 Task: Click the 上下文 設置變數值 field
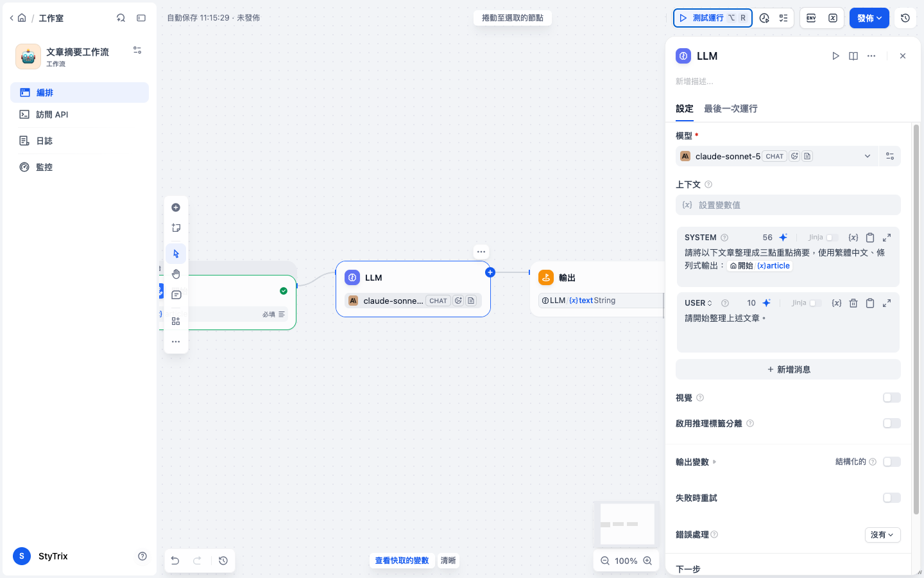click(788, 205)
